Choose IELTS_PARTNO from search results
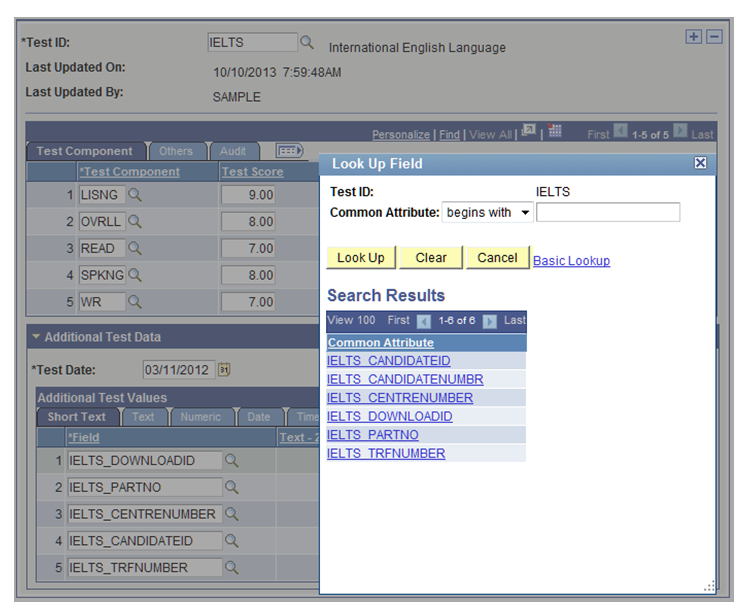 coord(372,435)
